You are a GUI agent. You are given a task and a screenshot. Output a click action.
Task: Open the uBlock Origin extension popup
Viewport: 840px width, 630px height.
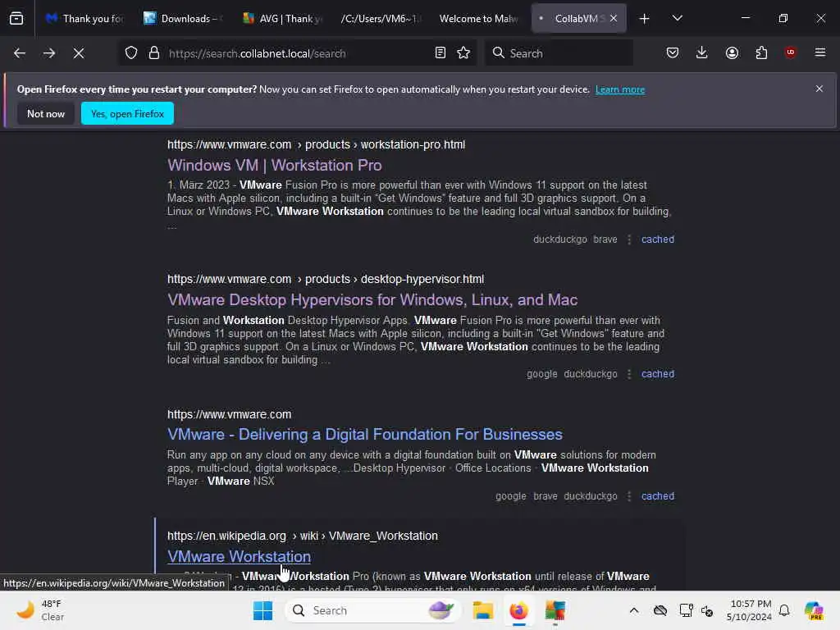tap(790, 52)
